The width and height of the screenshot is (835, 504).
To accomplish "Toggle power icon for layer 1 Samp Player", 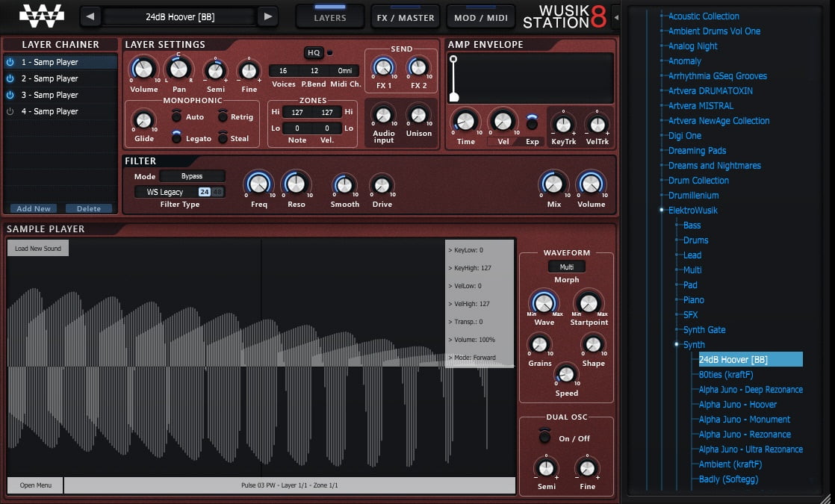I will pyautogui.click(x=10, y=62).
